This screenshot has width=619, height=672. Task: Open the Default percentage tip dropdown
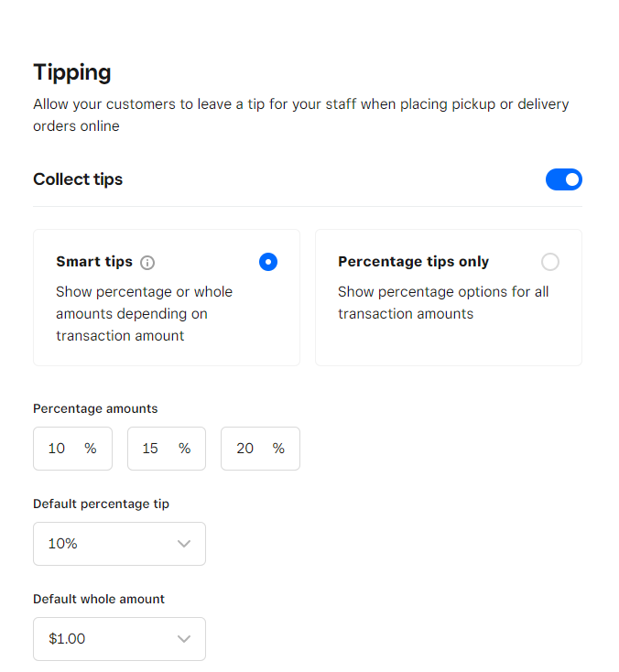tap(119, 544)
